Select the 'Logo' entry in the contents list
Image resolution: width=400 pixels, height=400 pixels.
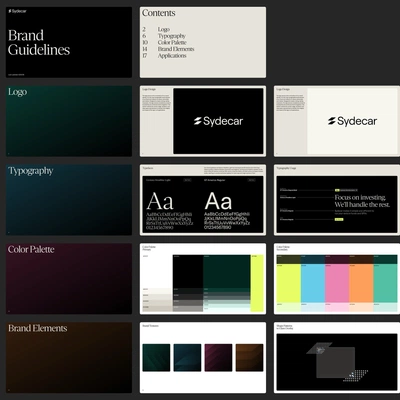click(x=164, y=29)
